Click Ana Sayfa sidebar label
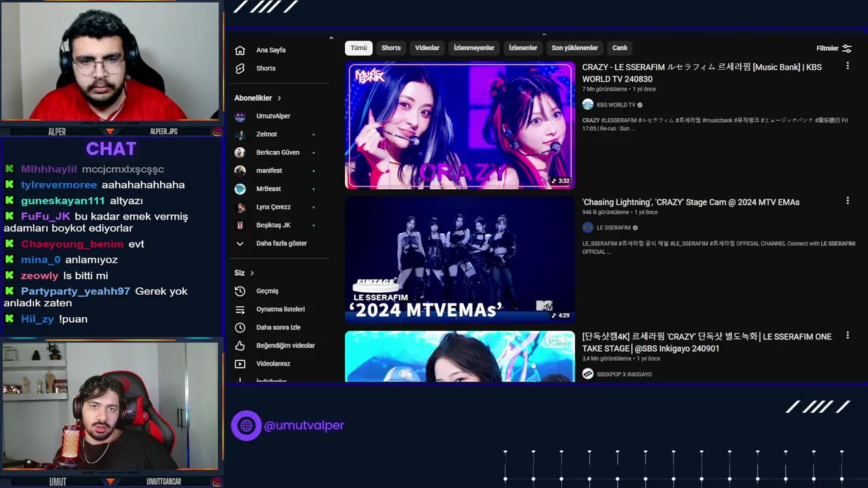The width and height of the screenshot is (868, 488). point(271,50)
